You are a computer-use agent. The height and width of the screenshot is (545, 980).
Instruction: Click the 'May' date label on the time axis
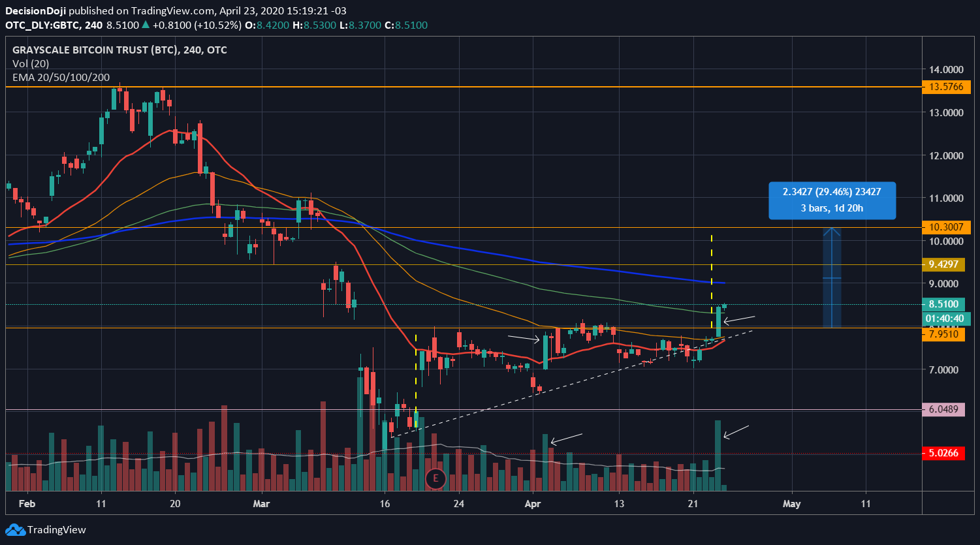pyautogui.click(x=791, y=504)
